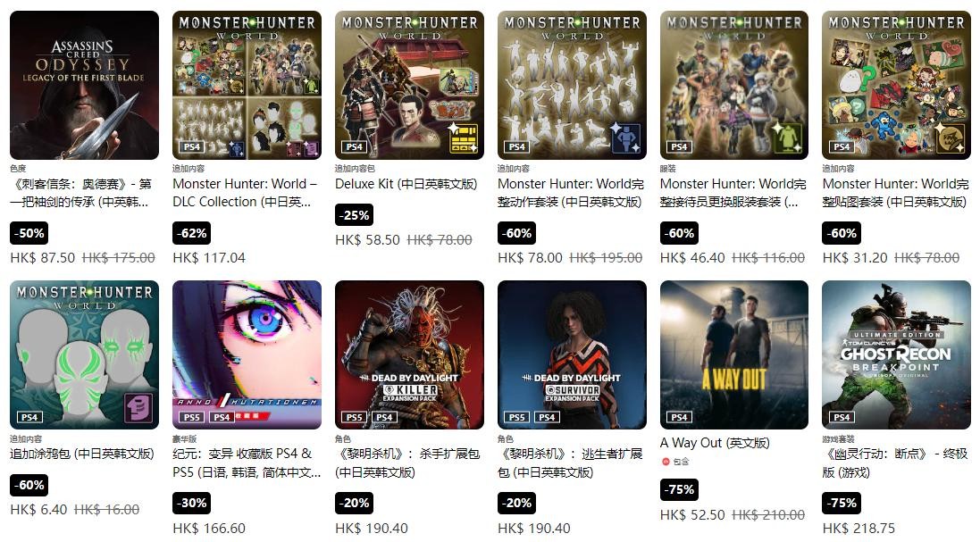This screenshot has height=542, width=980.
Task: Open Assassin's Creed Odyssey Legacy of the First Blade thumbnail
Action: (x=84, y=85)
